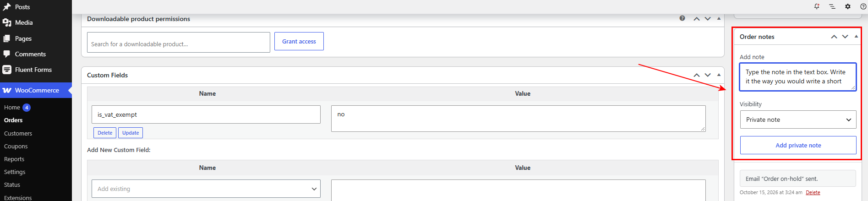Click the help icon in Downloadable product permissions
868x201 pixels.
[x=682, y=18]
